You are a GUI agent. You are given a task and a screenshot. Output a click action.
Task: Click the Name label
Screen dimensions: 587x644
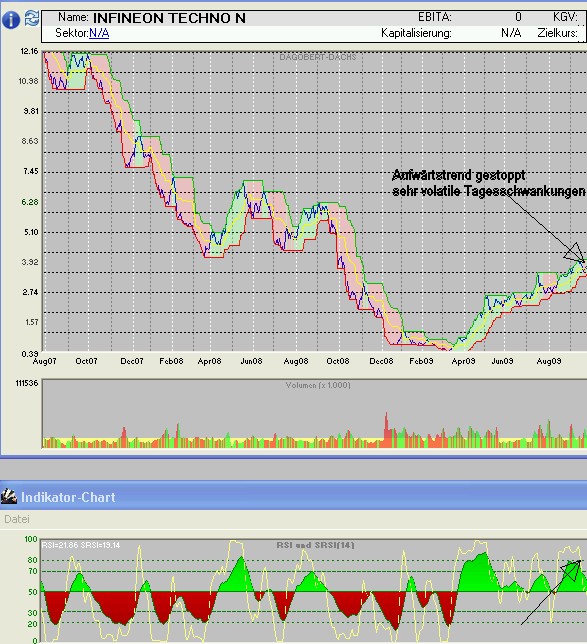click(x=73, y=17)
